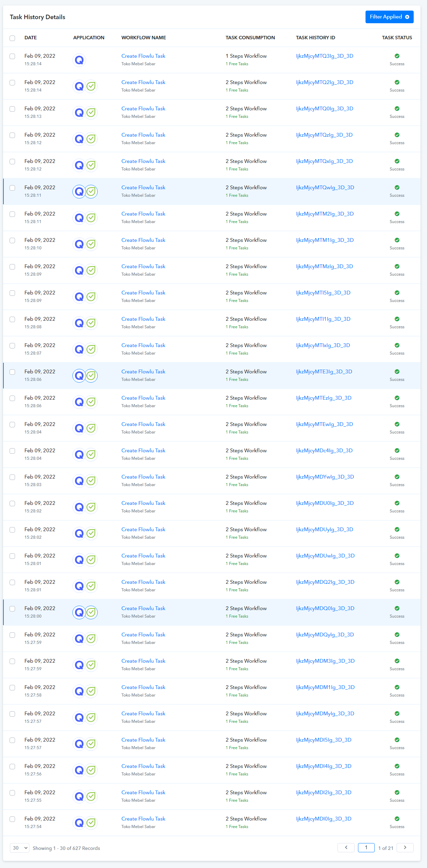The image size is (427, 868).
Task: Click the Q app icon in 15:28:14 first row
Action: point(79,60)
